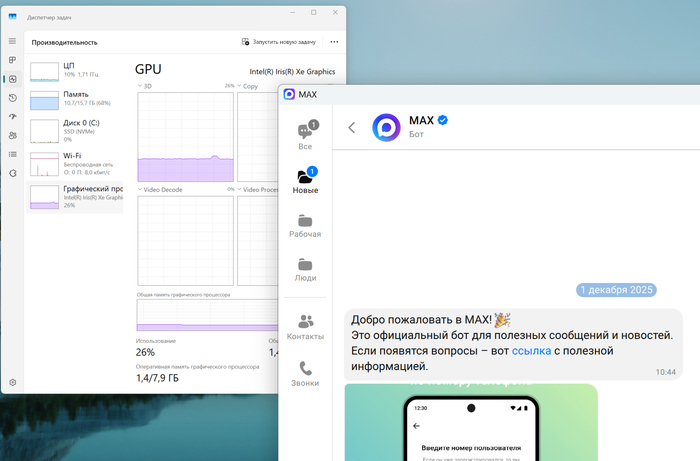Open the Users page icon
The width and height of the screenshot is (700, 461).
pos(12,135)
